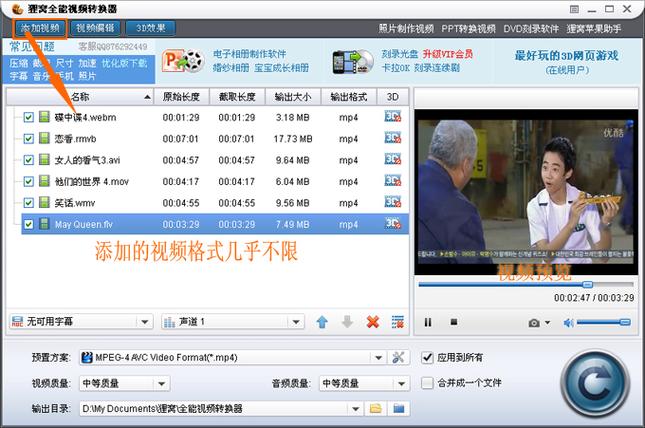Open the 视频编辑 tab
Screen dimensions: 645x428
coord(96,27)
